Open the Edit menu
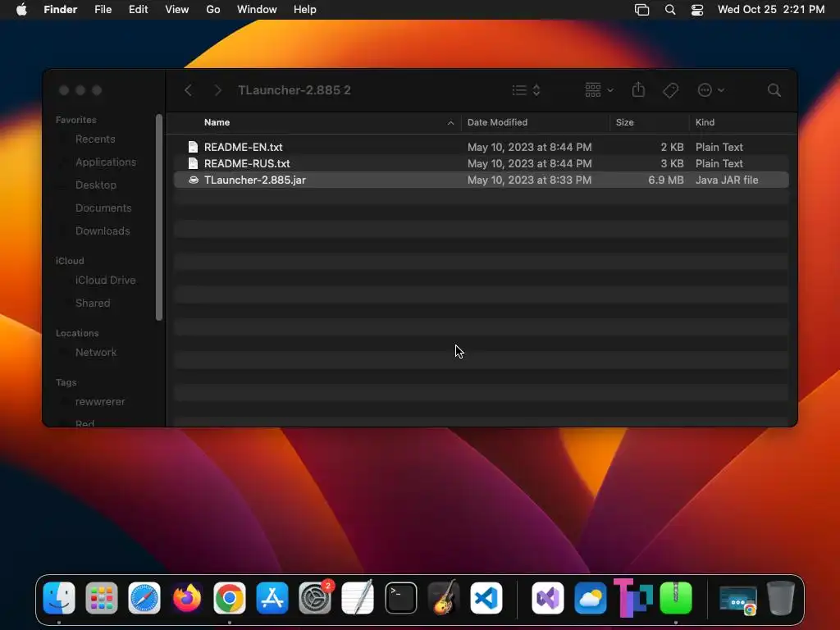Screen dimensions: 840x630 pos(138,10)
